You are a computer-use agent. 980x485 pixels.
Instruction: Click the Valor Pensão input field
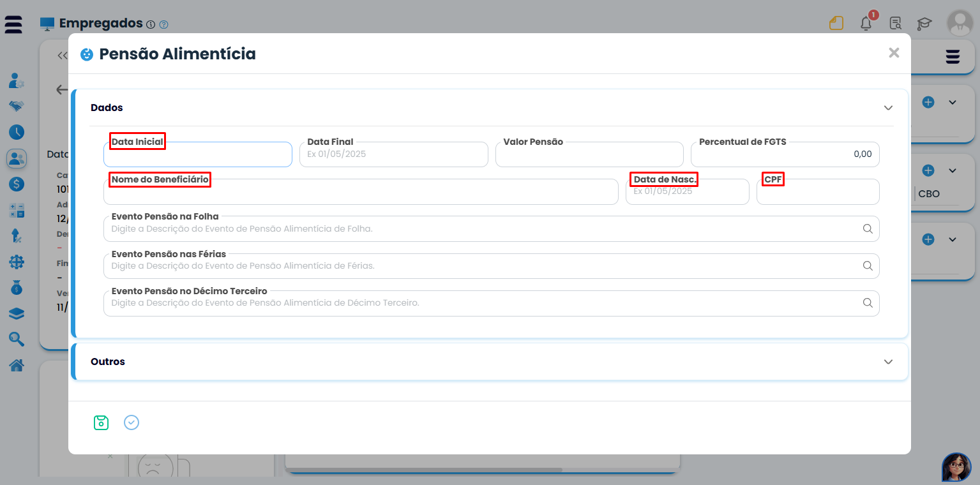pos(589,155)
